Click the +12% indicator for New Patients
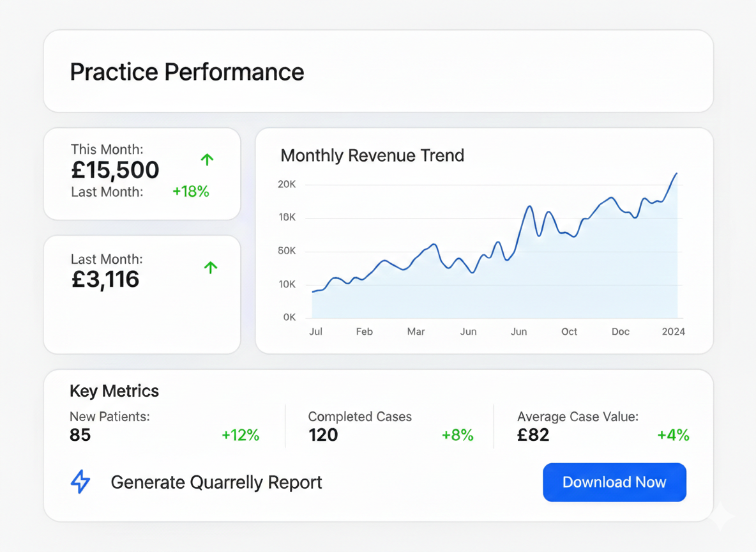This screenshot has width=756, height=552. (x=241, y=435)
